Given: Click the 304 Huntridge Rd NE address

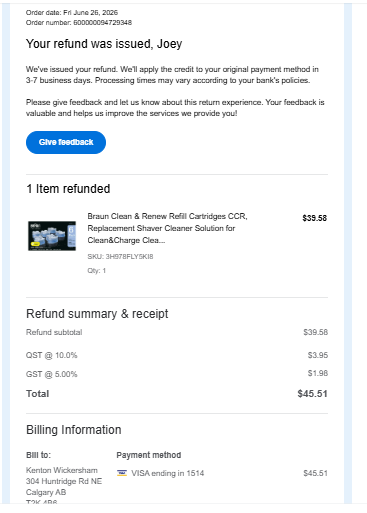Looking at the screenshot, I should pos(64,481).
